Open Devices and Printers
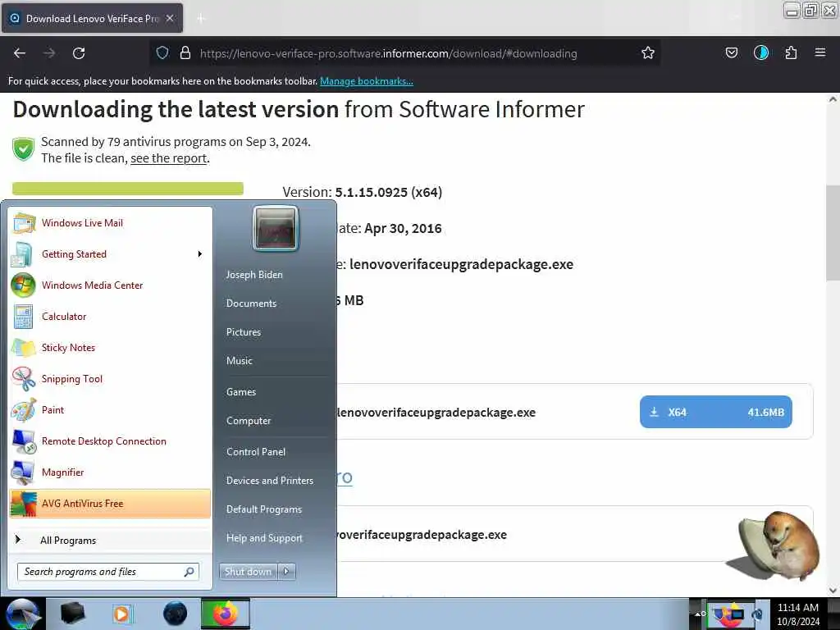Viewport: 840px width, 630px height. 270,481
